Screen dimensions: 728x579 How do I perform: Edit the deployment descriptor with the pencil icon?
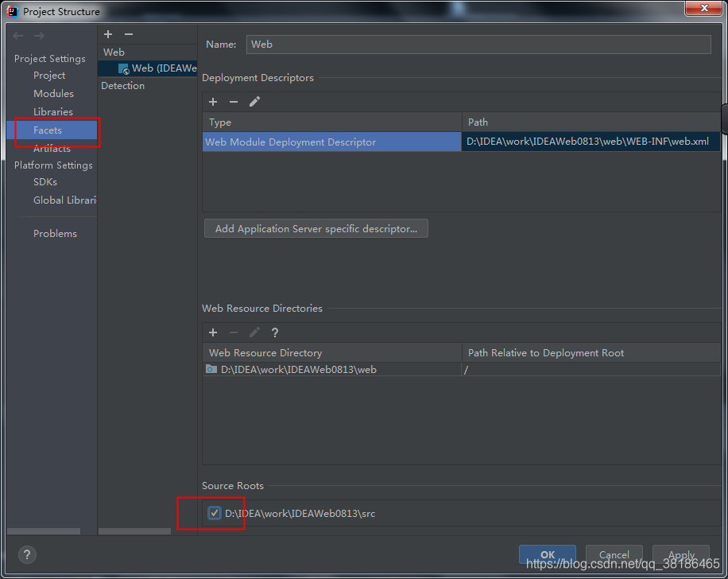tap(254, 102)
